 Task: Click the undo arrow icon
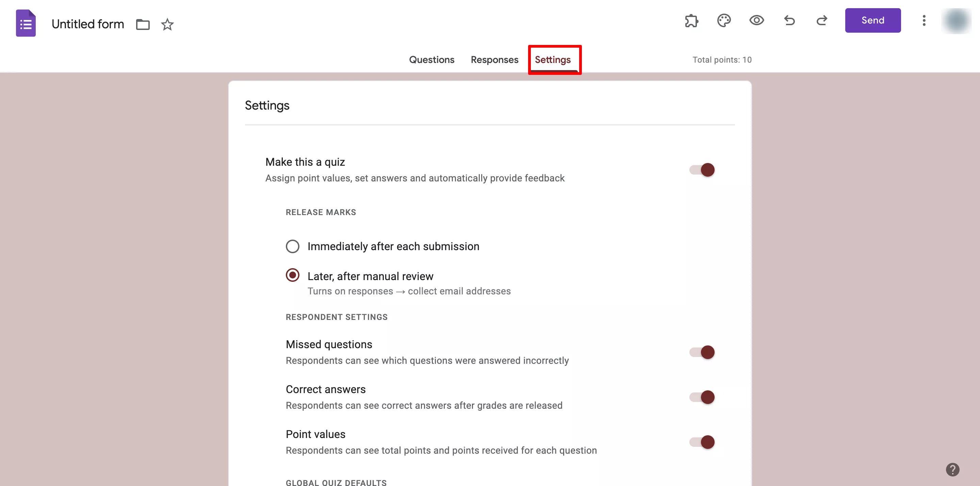point(789,20)
